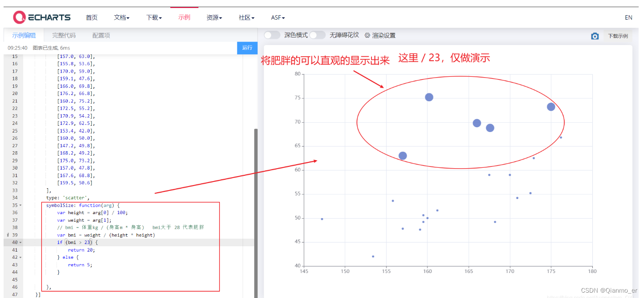Enable 无障碍花纹 accessibility pattern toggle
This screenshot has width=644, height=298.
coord(318,35)
